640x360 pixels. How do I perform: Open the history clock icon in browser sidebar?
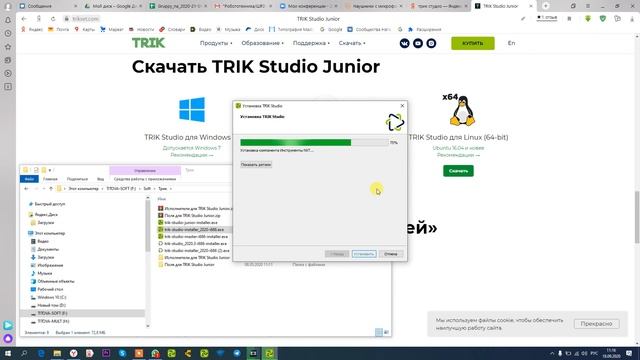click(8, 33)
